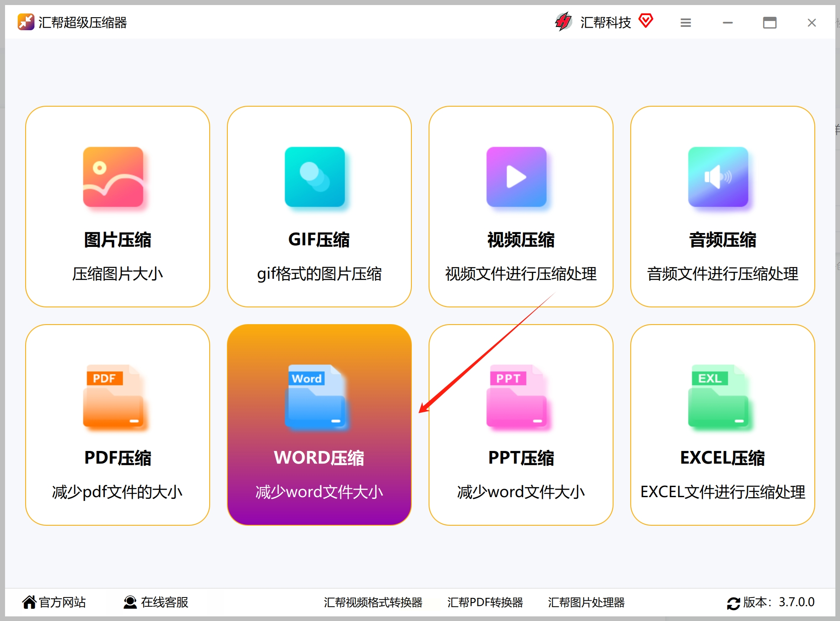This screenshot has height=621, width=840.
Task: Open the 汇帮视频格式转换器 link
Action: pos(373,602)
